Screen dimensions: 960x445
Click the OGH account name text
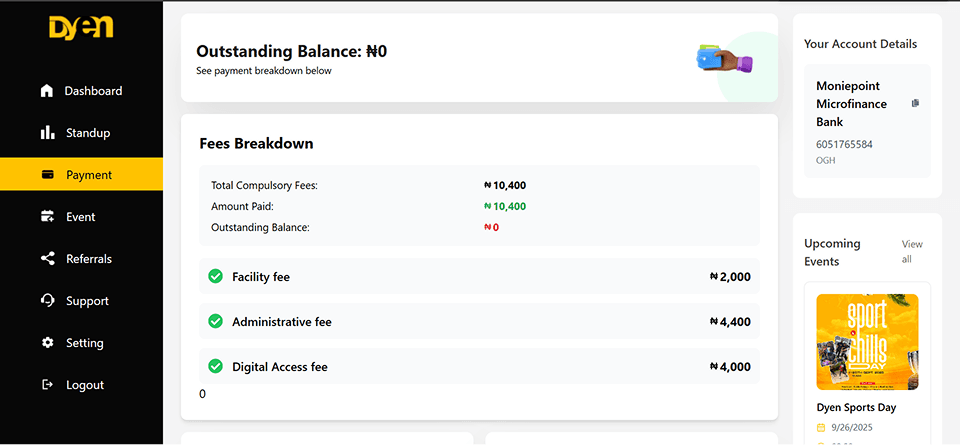click(826, 161)
